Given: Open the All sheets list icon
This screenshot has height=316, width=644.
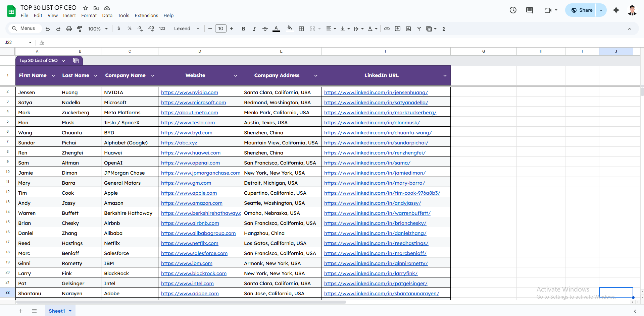Looking at the screenshot, I should pyautogui.click(x=34, y=311).
